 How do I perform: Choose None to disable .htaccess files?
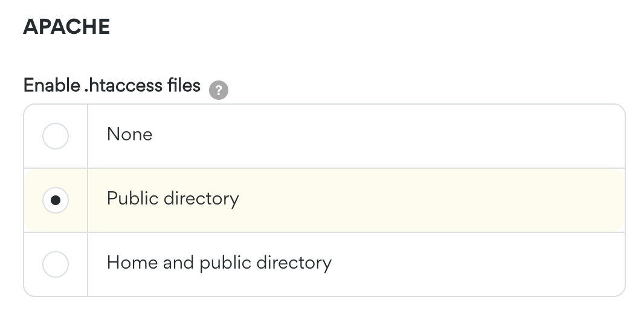(56, 136)
